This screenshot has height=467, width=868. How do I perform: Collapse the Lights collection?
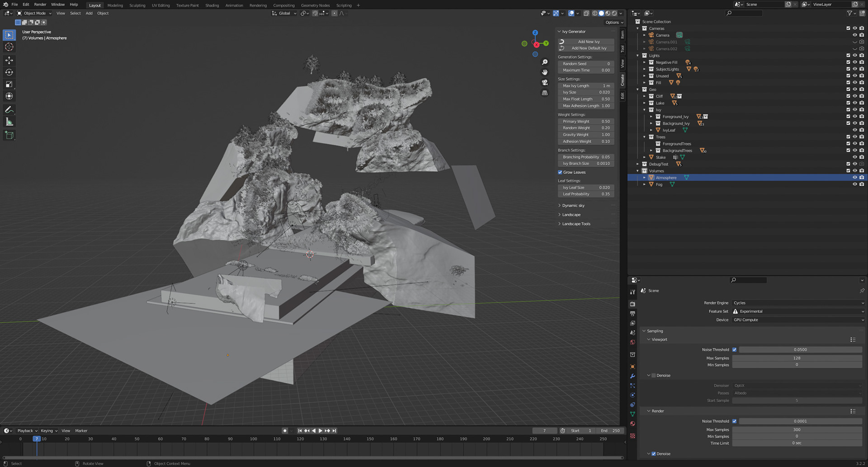pos(638,56)
